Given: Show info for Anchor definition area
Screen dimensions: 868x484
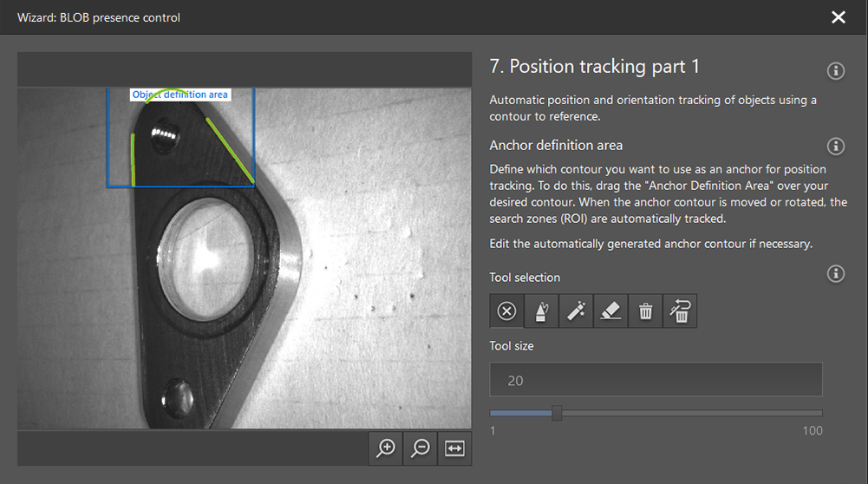Looking at the screenshot, I should tap(836, 146).
